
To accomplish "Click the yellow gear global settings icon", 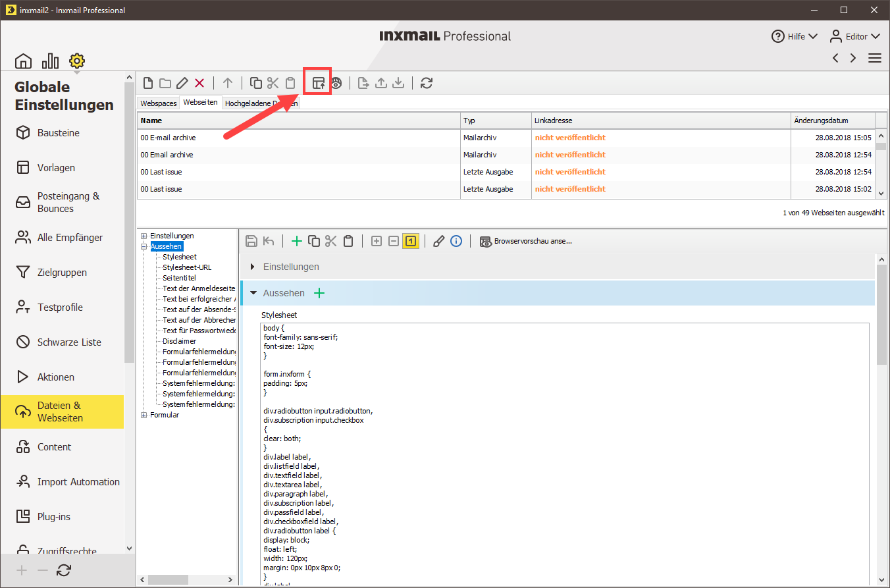I will point(77,61).
